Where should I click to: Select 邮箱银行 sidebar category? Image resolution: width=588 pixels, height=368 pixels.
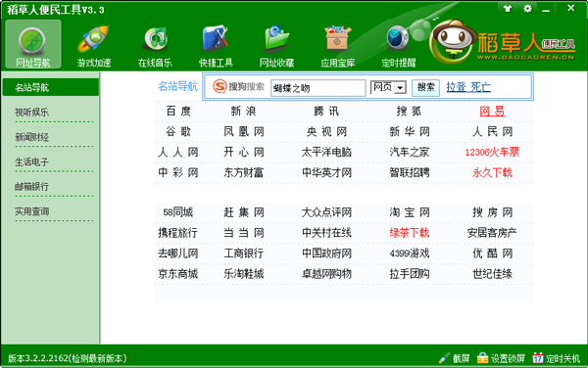32,186
